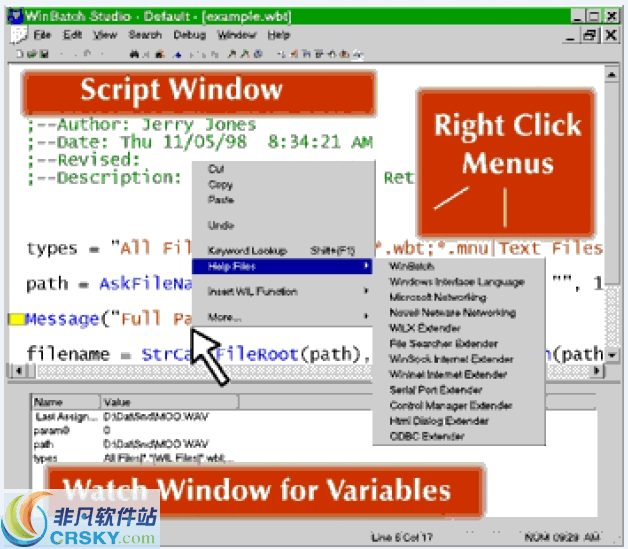Open the Debug menu
This screenshot has width=628, height=549.
click(189, 35)
